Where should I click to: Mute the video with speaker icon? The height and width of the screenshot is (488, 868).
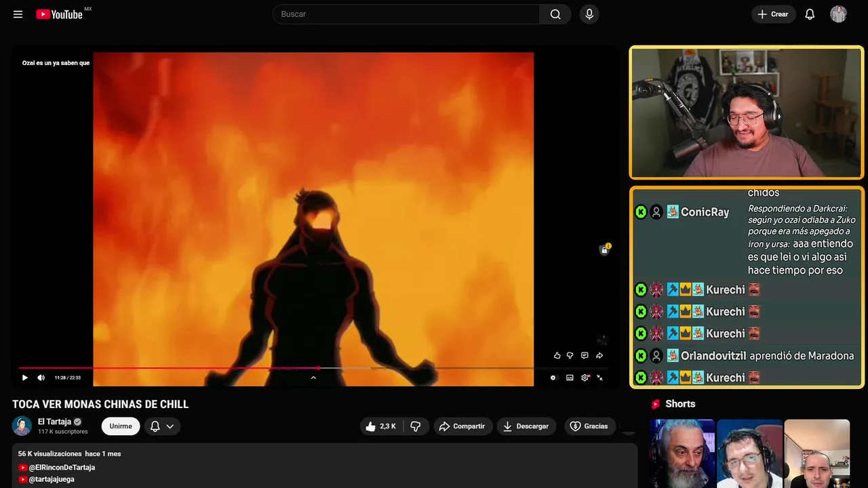click(41, 378)
